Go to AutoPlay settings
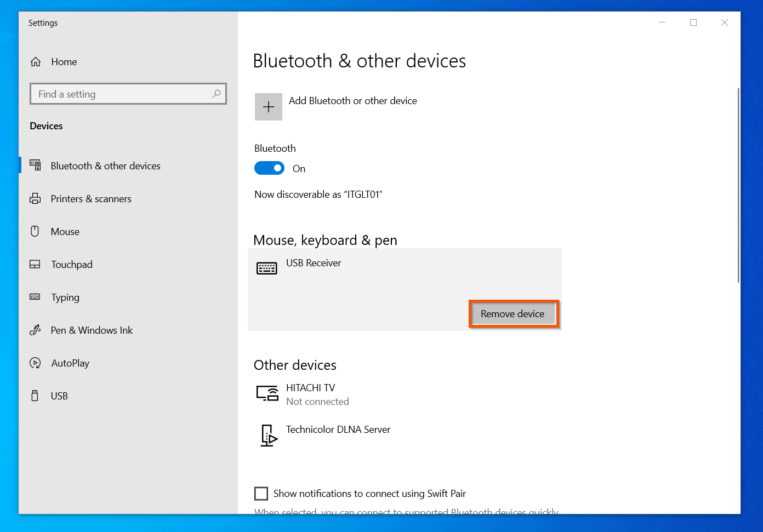The width and height of the screenshot is (763, 532). coord(70,363)
